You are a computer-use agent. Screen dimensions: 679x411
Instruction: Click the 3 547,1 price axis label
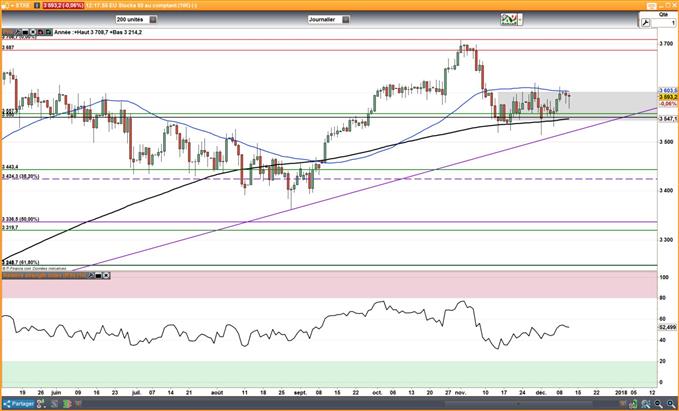pyautogui.click(x=668, y=118)
